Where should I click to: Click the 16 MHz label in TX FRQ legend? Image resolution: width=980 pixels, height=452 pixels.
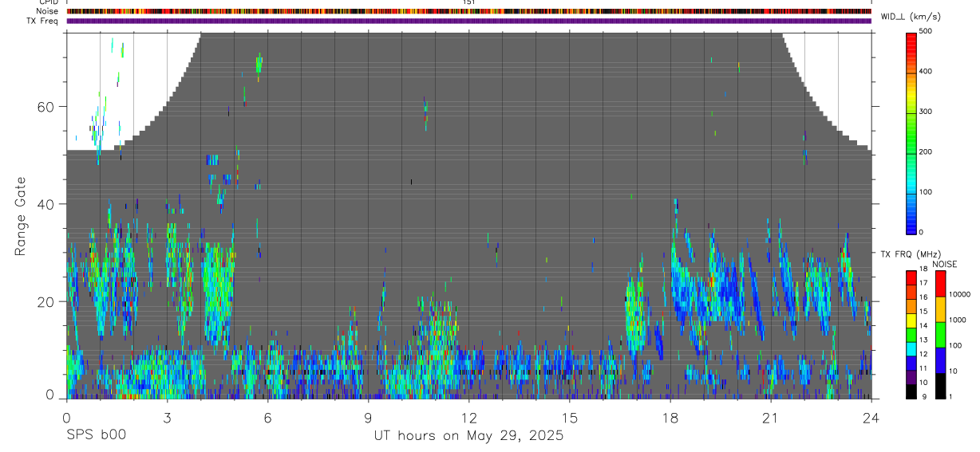click(923, 297)
